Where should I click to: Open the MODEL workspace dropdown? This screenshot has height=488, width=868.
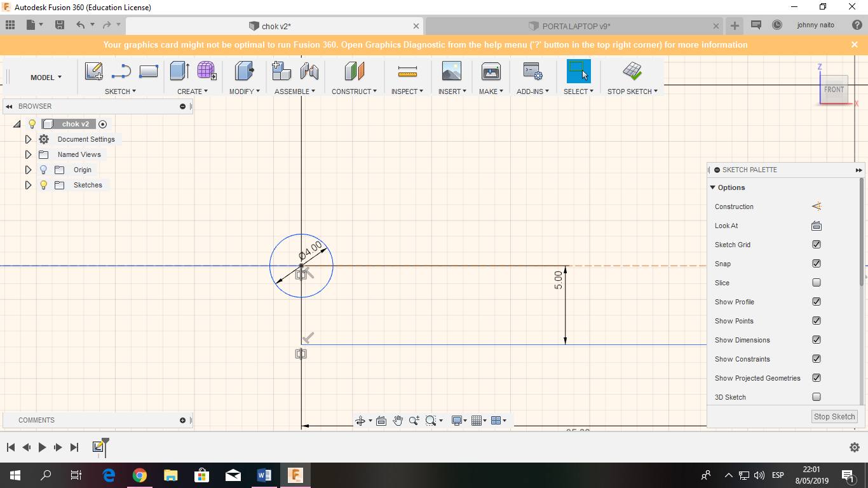coord(46,78)
